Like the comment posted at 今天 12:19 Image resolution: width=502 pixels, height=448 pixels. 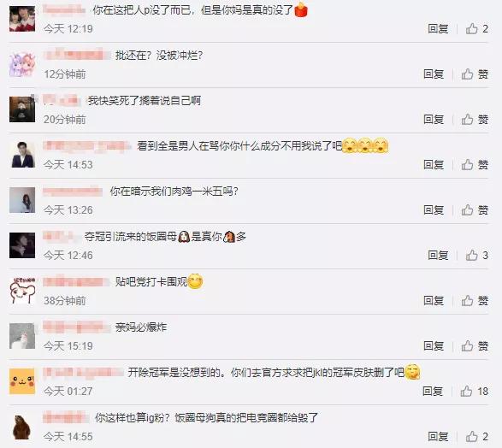(476, 29)
